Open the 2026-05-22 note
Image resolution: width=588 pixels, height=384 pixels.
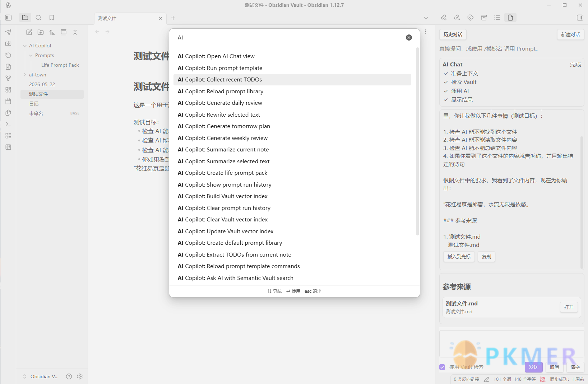[52, 84]
